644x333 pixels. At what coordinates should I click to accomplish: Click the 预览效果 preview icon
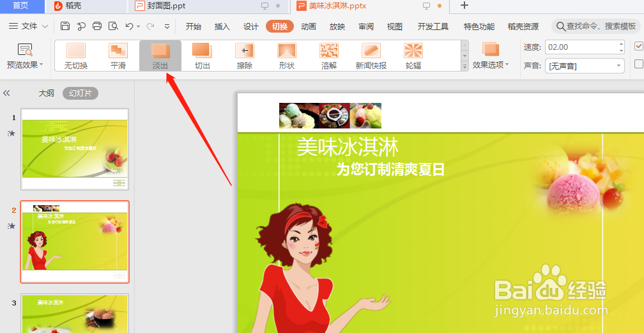tap(25, 50)
